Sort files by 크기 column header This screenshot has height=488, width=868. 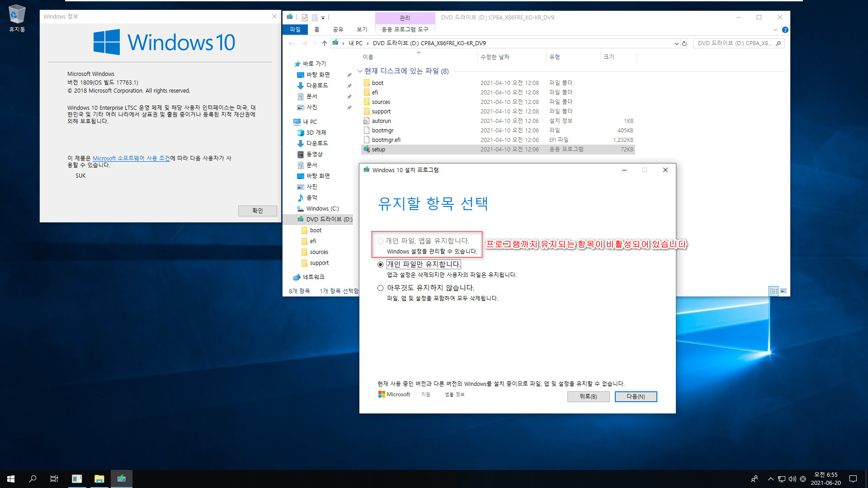click(x=618, y=57)
